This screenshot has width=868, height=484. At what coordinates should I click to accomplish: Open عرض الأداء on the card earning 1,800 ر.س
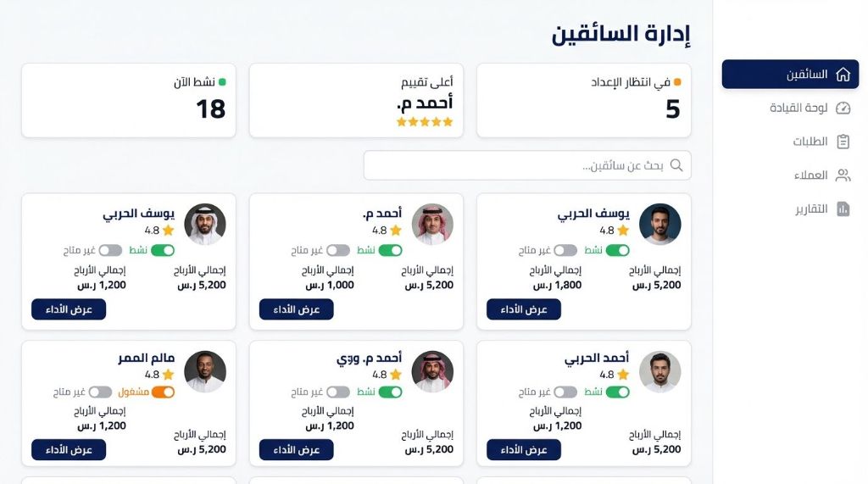coord(523,309)
